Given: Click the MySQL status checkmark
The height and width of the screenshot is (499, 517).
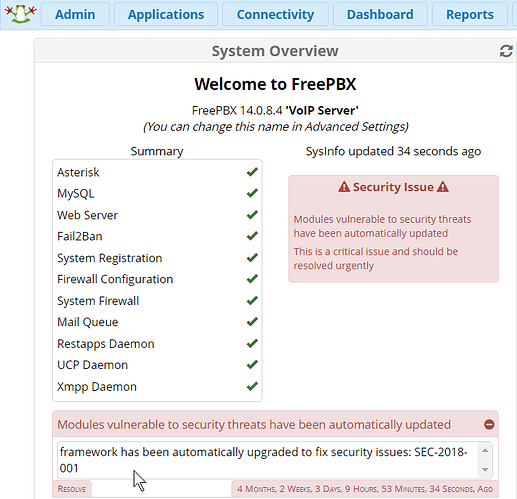Looking at the screenshot, I should 252,193.
